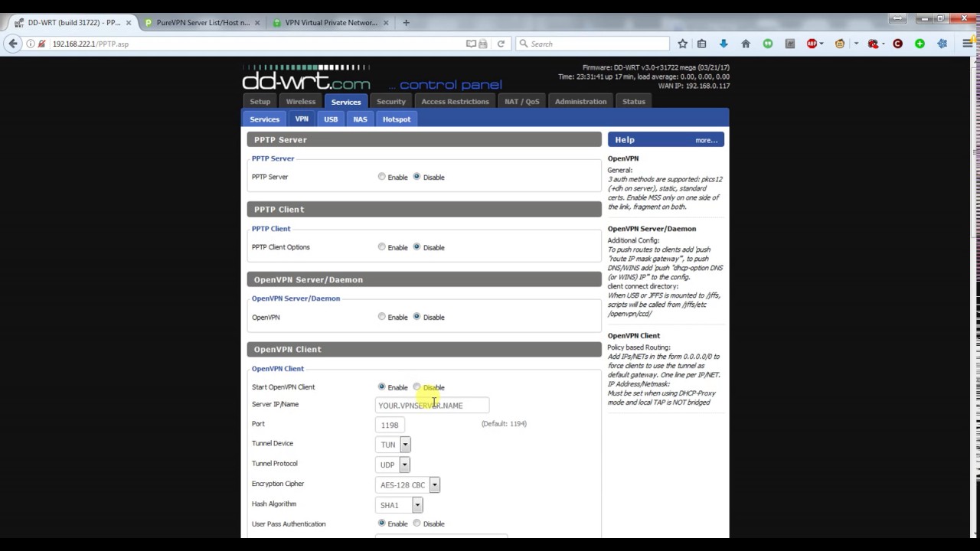Switch to the USB sub-tab

(331, 119)
